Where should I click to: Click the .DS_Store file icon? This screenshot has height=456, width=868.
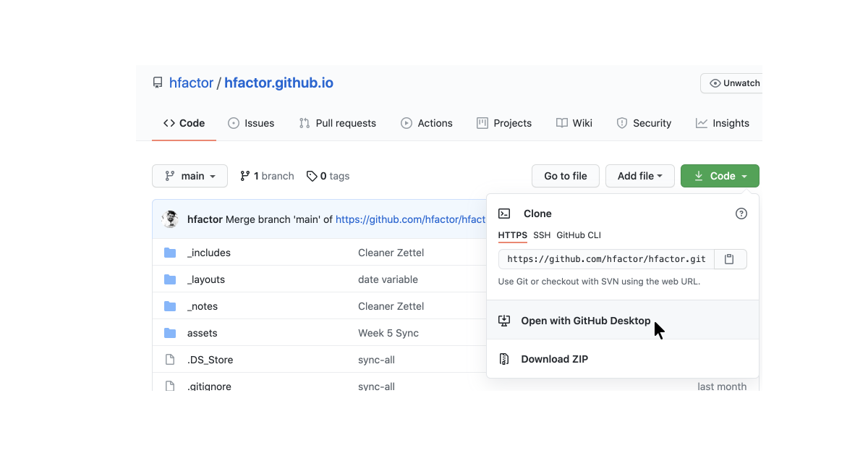tap(170, 360)
